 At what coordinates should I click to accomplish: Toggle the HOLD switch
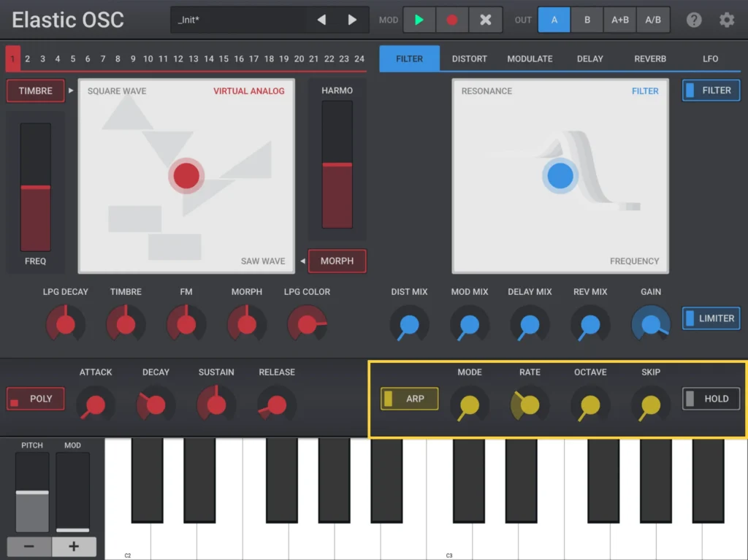click(x=711, y=399)
